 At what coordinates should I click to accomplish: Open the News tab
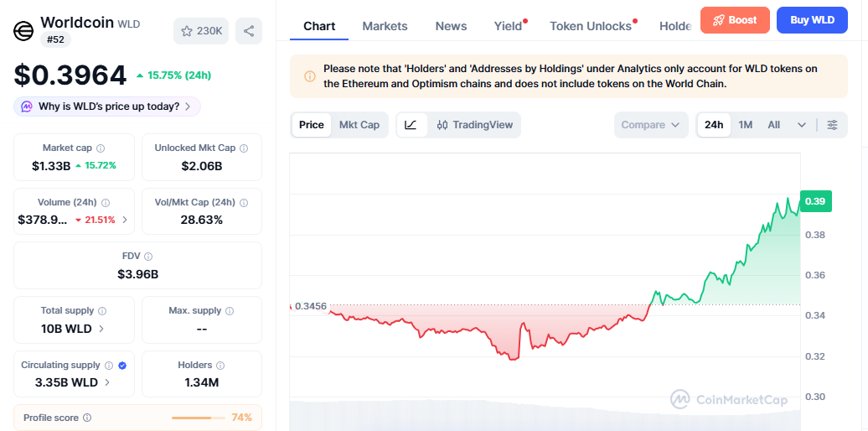pos(451,26)
